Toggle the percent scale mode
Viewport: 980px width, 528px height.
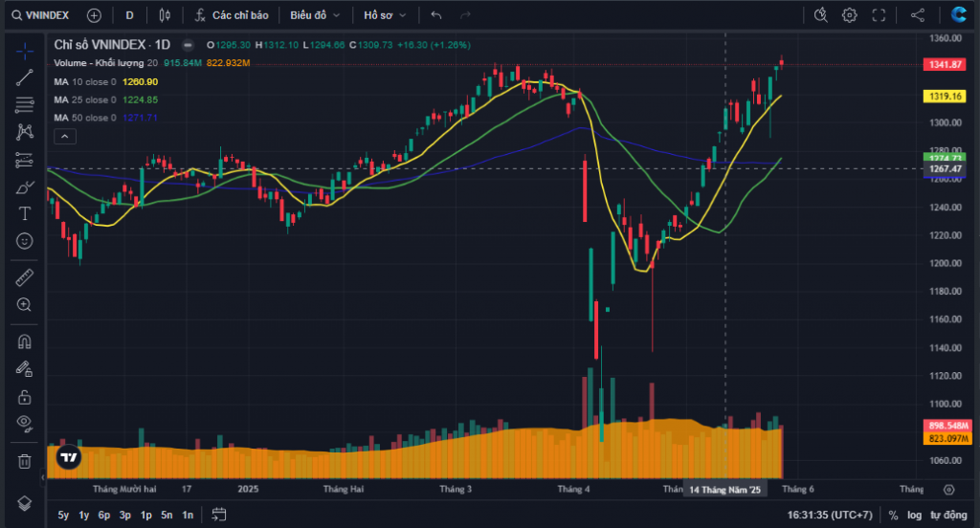click(x=893, y=516)
